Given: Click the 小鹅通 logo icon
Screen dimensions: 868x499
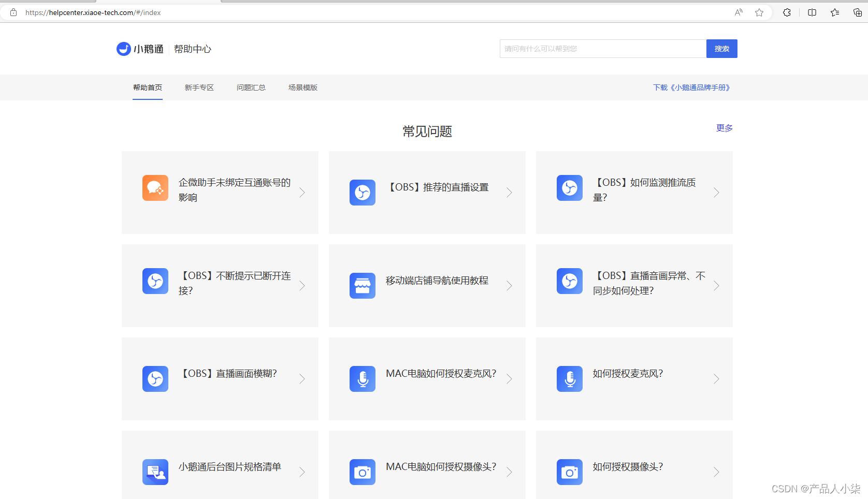Looking at the screenshot, I should point(124,49).
